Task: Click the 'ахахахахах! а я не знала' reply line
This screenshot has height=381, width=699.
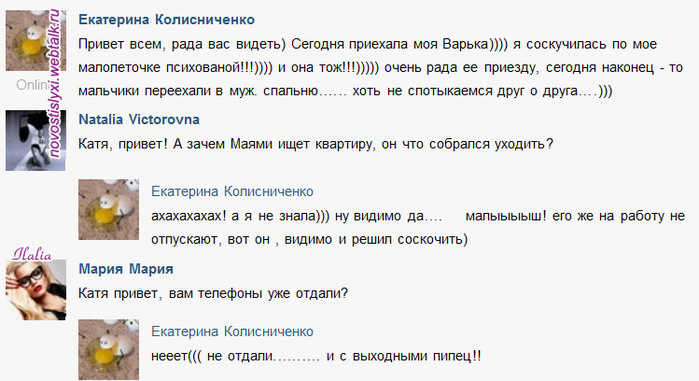Action: (x=418, y=216)
